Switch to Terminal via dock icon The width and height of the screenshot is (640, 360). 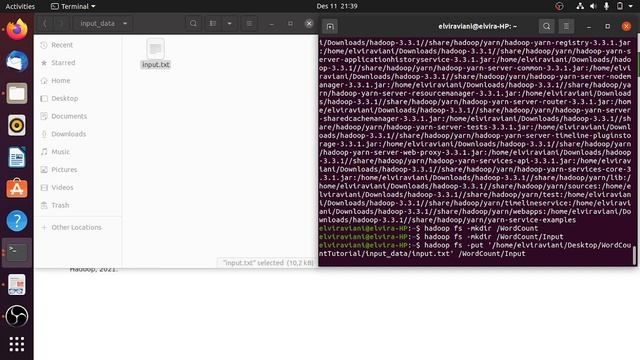pyautogui.click(x=17, y=252)
